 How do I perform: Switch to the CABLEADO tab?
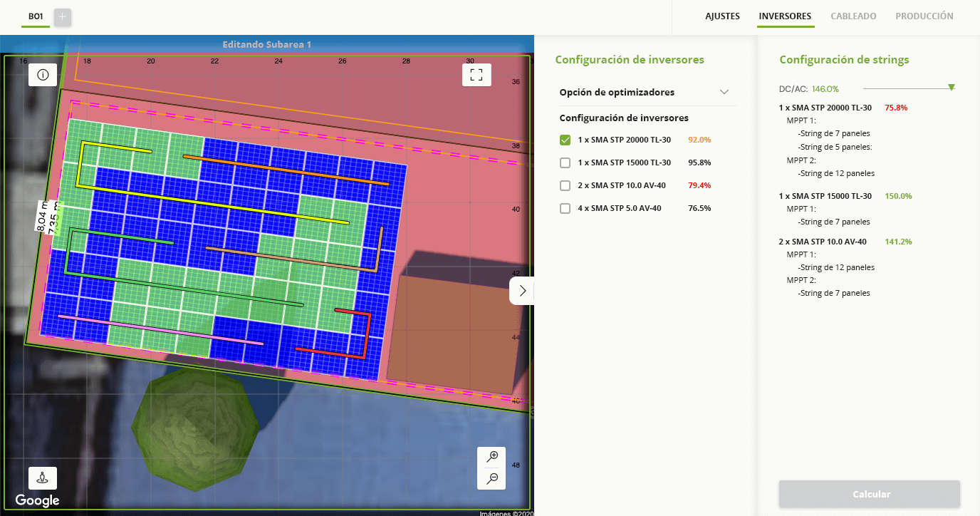coord(853,16)
